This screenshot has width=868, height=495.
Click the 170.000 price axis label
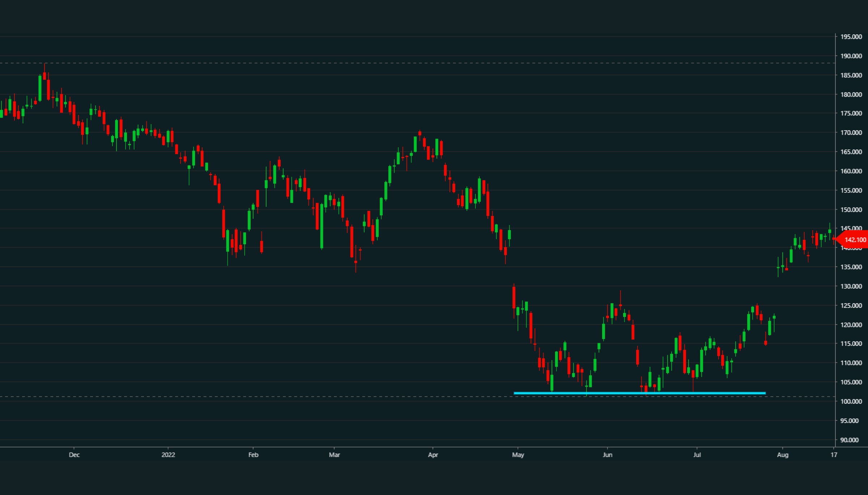(851, 132)
